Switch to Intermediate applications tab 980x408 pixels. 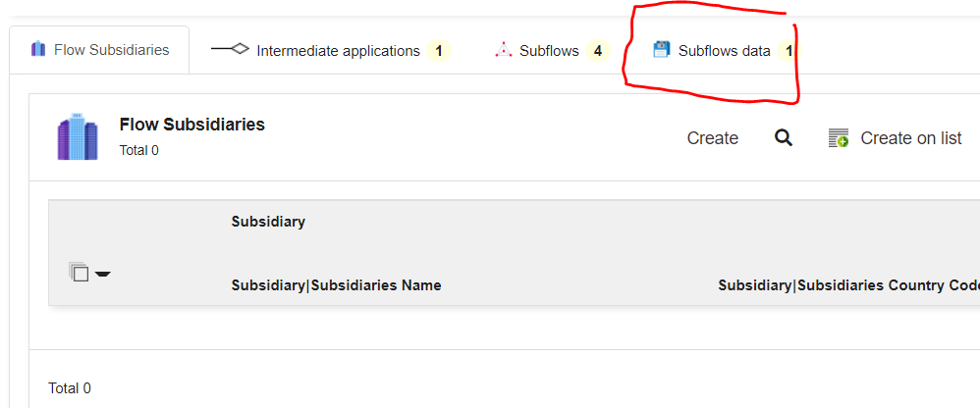coord(331,51)
